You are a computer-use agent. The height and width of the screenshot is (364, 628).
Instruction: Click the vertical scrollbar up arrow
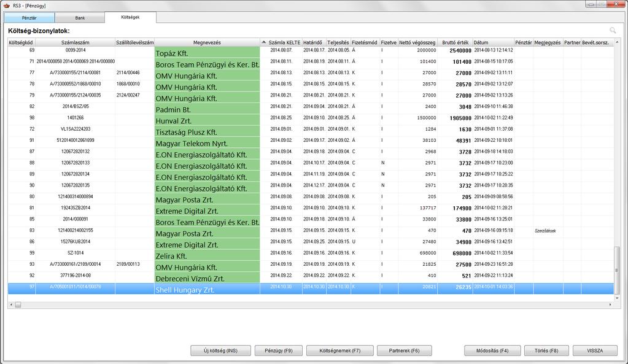617,42
